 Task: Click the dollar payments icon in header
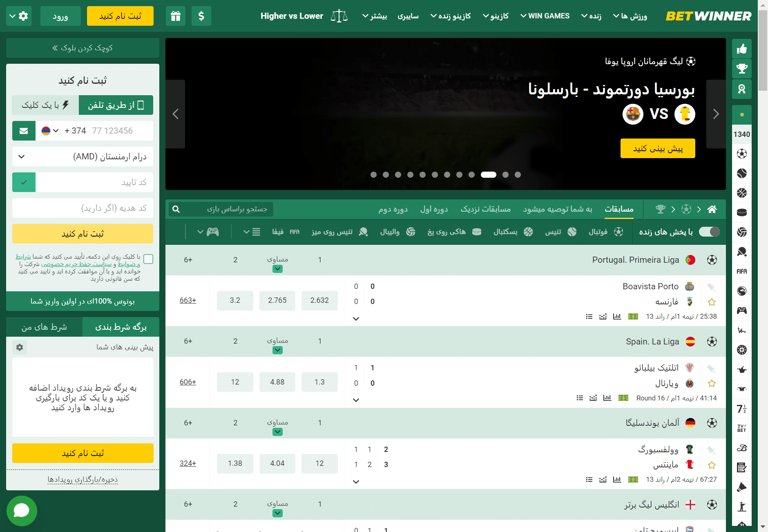201,16
